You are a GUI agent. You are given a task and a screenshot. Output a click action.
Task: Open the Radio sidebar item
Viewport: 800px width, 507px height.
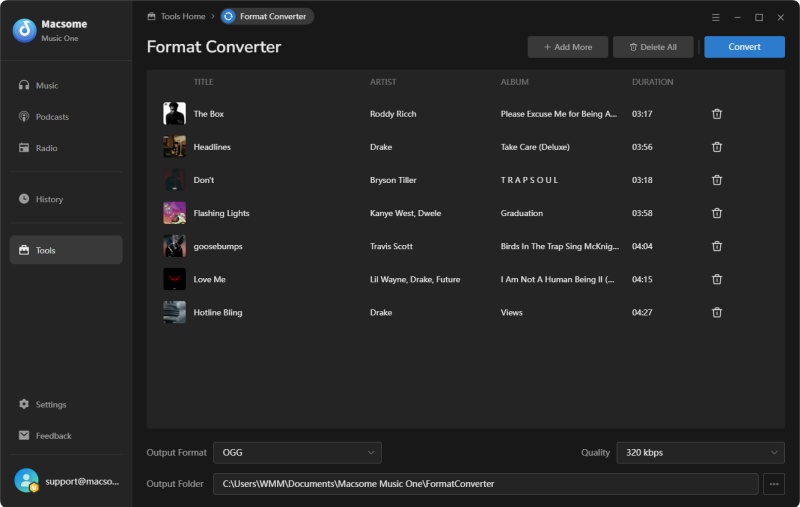(66, 148)
